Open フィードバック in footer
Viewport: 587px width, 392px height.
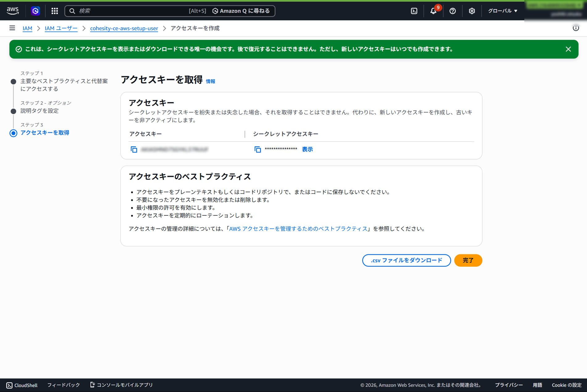[64, 385]
